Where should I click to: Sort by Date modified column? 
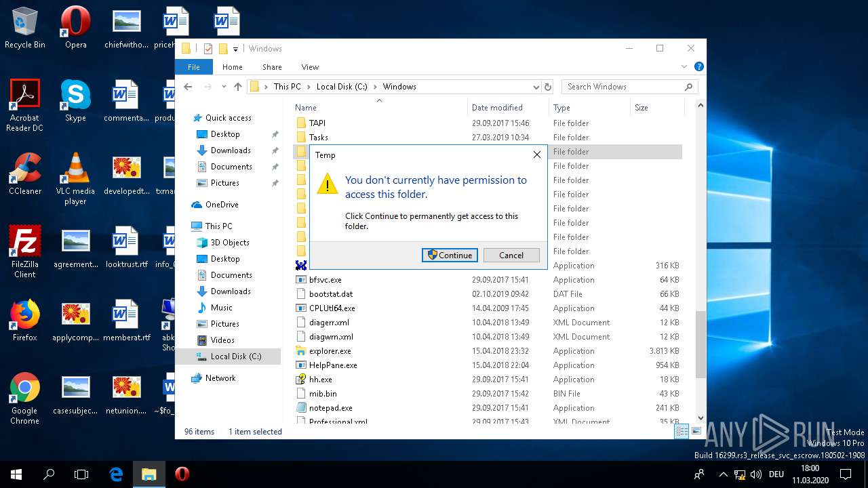[x=497, y=108]
